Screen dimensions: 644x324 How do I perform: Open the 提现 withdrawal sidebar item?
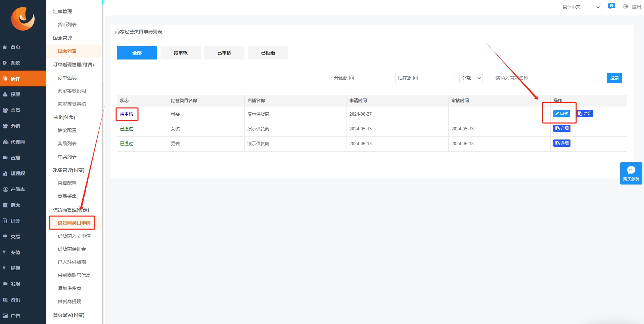[x=23, y=268]
